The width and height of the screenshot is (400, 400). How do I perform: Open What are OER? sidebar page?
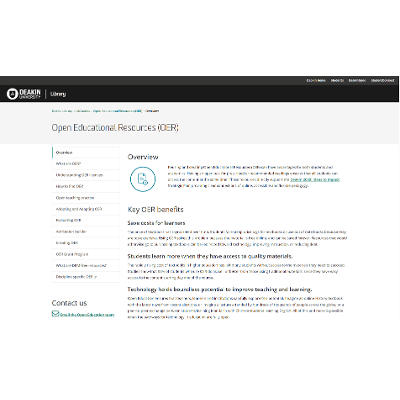click(x=86, y=164)
